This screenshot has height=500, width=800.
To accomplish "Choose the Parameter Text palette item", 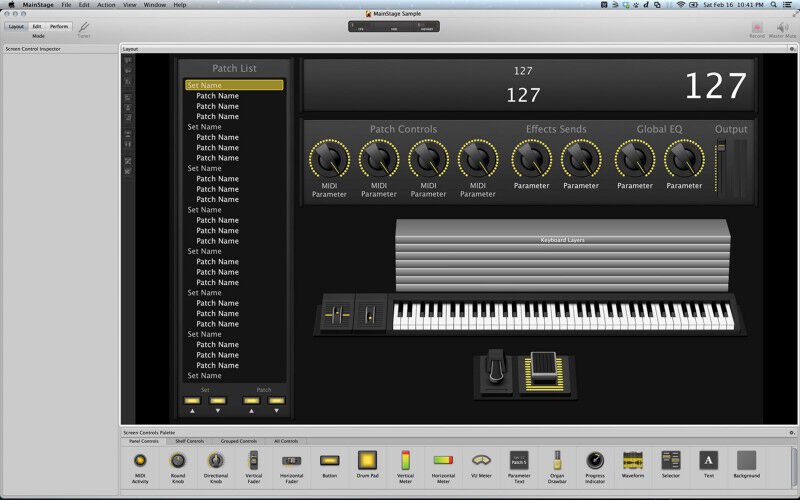I will coord(519,466).
